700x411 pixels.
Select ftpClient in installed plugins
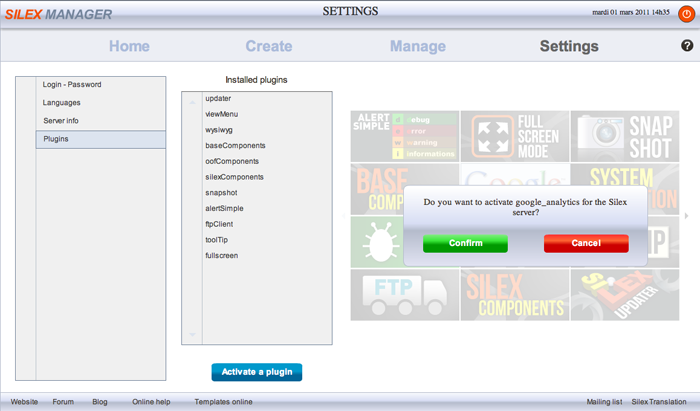click(x=219, y=224)
